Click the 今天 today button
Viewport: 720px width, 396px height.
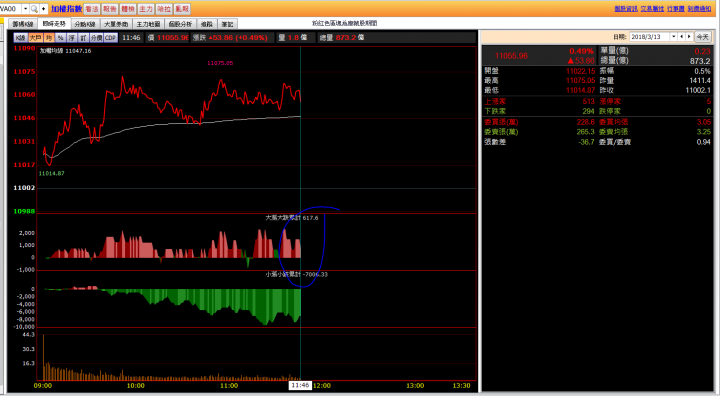[x=703, y=37]
